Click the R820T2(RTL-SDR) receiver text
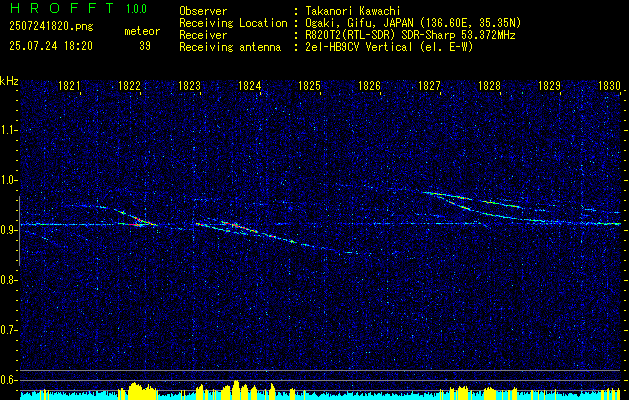 tap(408, 35)
